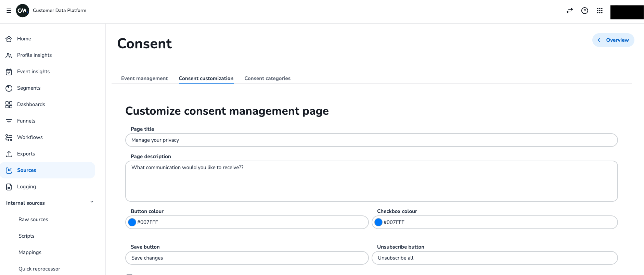The width and height of the screenshot is (644, 275).
Task: Edit the Checkbox colour hex field
Action: coord(495,222)
